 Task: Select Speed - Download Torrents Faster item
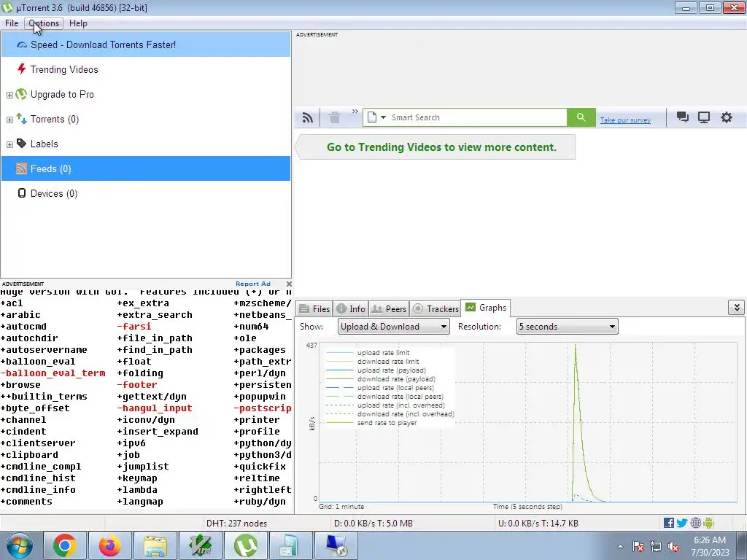point(146,44)
